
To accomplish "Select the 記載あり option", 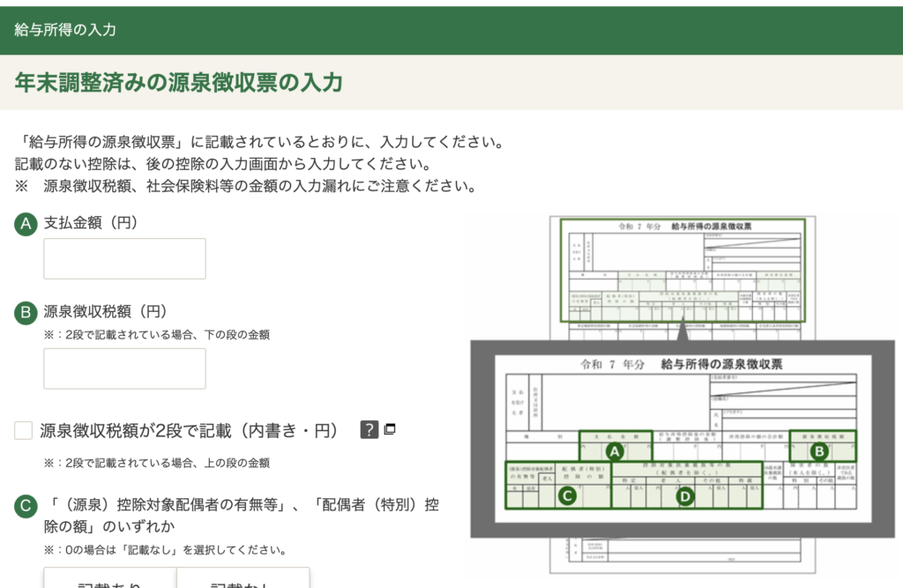I will (110, 580).
